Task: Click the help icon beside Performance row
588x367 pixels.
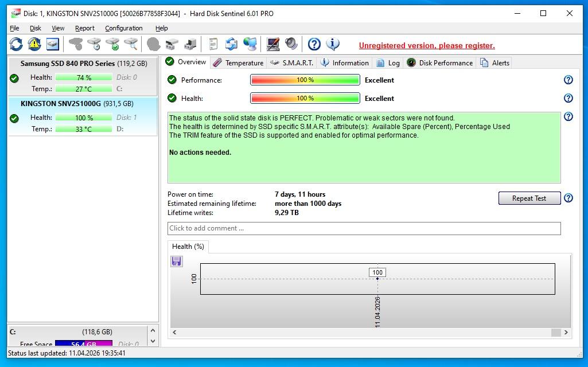Action: [568, 80]
